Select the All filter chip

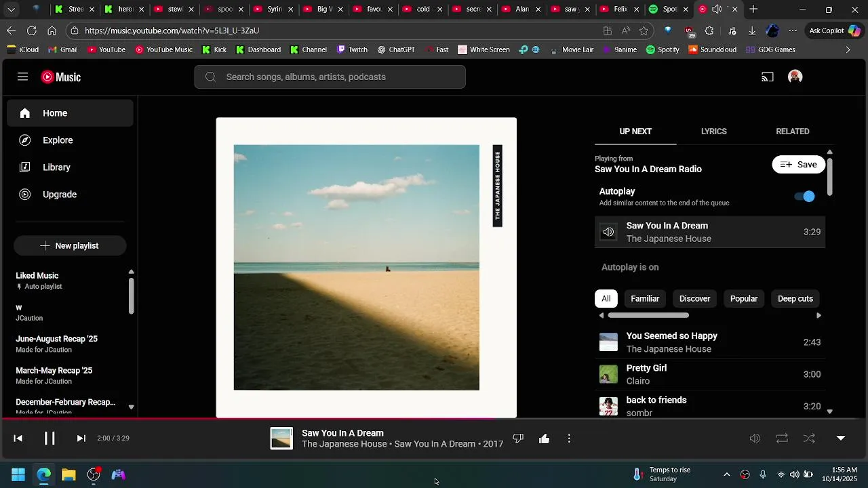[x=606, y=299]
